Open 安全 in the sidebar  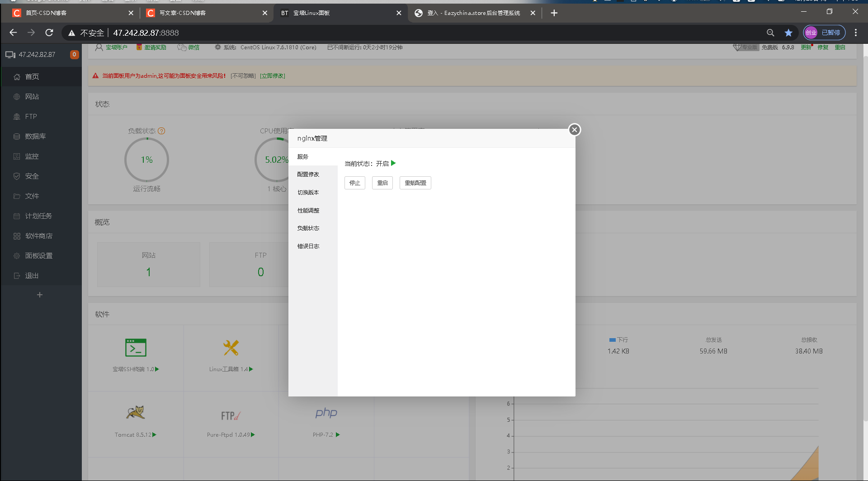[x=41, y=176]
